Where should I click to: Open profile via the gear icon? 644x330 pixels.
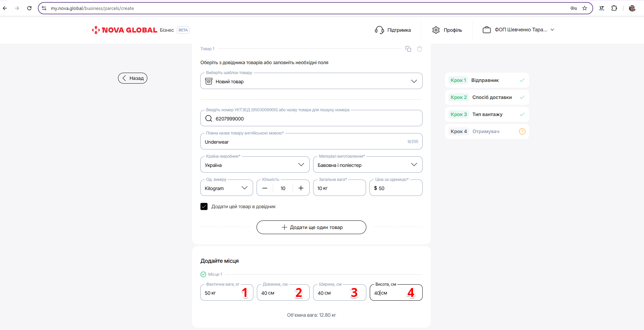coord(436,30)
